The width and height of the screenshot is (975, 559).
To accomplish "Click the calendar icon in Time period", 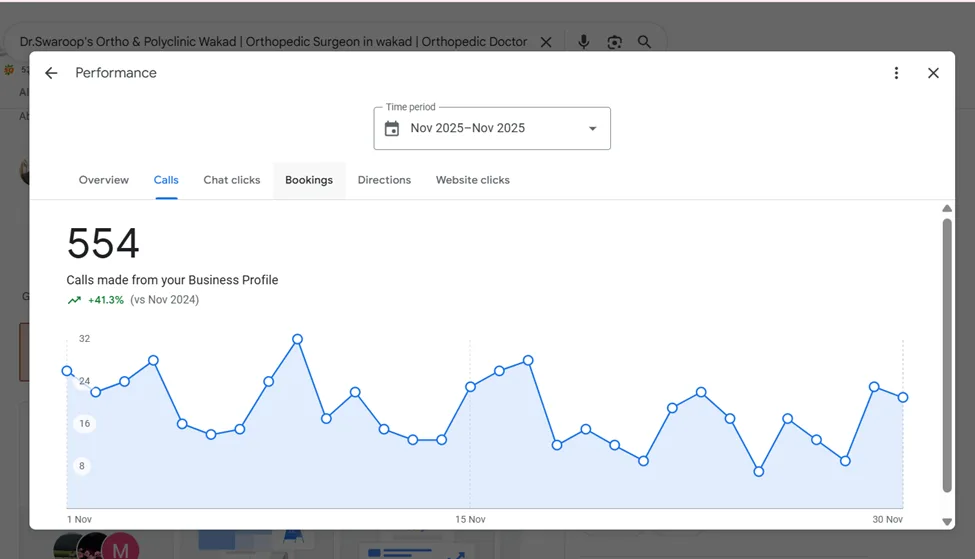I will point(392,129).
